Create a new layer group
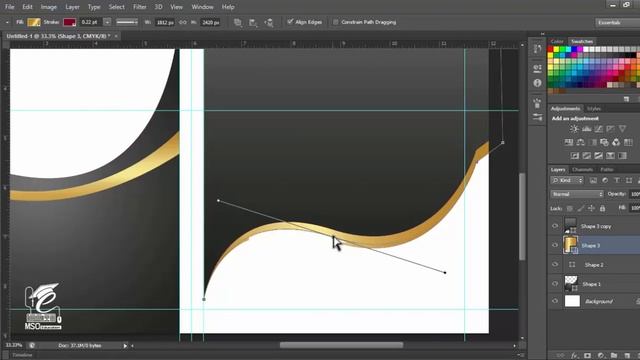 pos(614,356)
